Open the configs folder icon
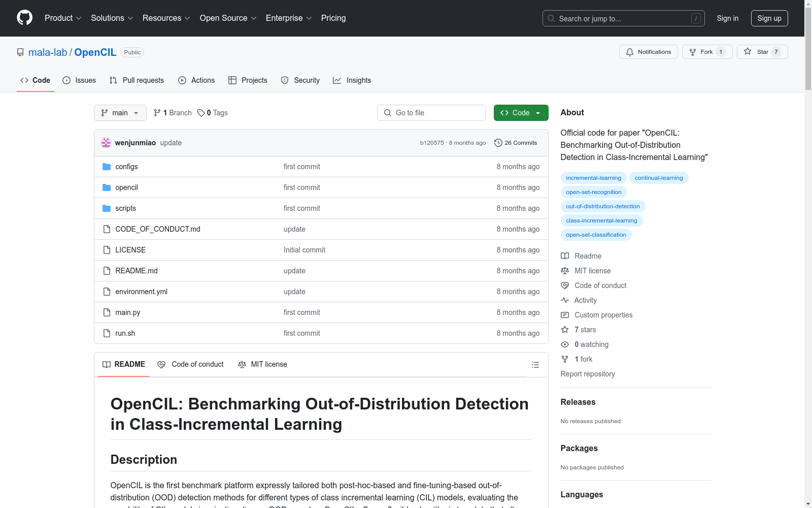The image size is (812, 508). 107,167
